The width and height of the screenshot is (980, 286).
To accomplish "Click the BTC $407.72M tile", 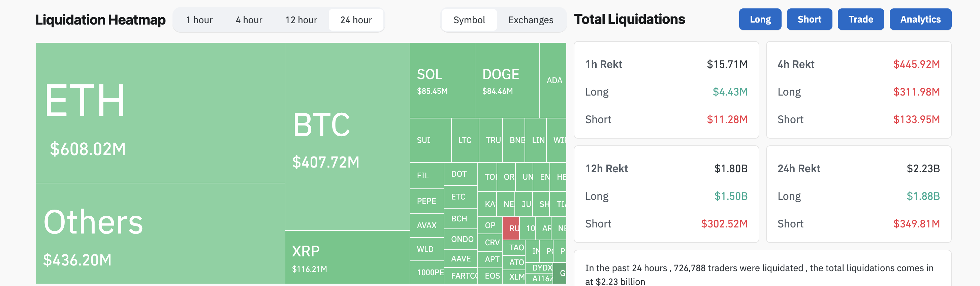I will [x=347, y=137].
